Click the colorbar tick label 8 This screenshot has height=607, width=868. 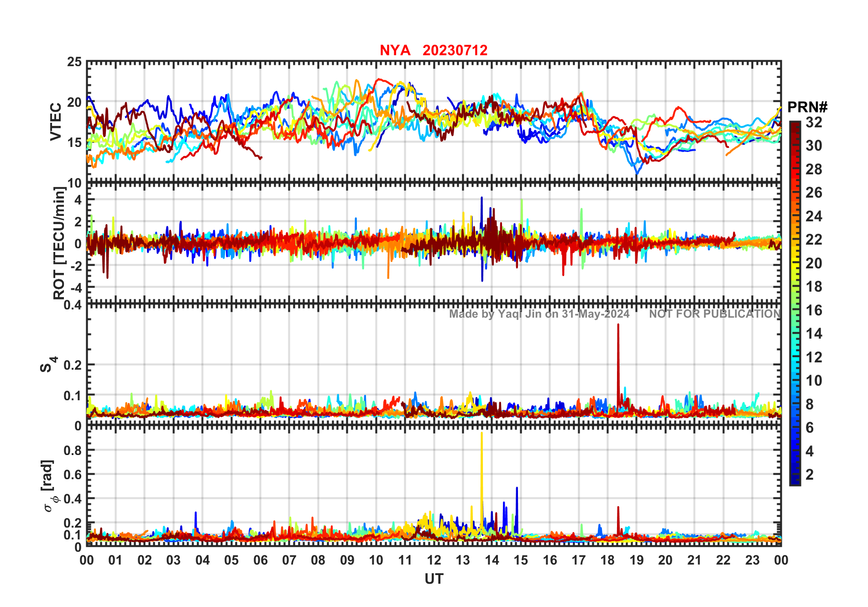pyautogui.click(x=810, y=404)
